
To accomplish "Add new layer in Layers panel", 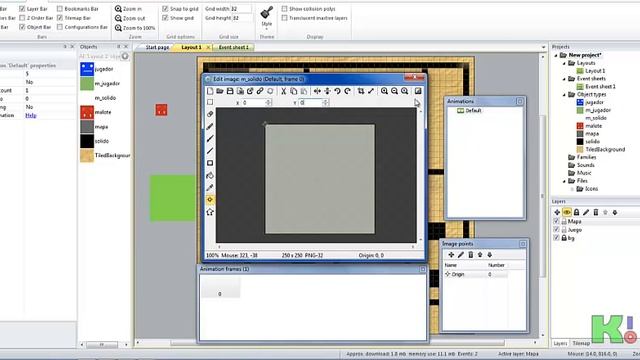I will (x=557, y=212).
